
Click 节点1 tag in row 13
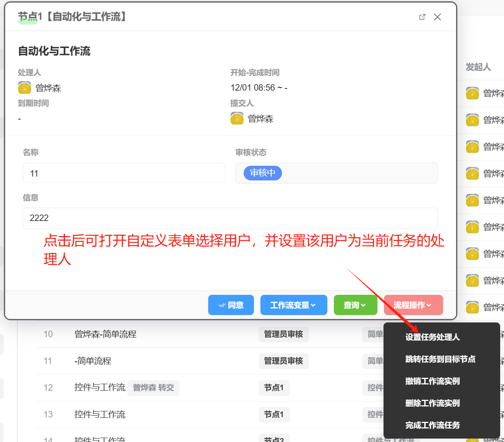pyautogui.click(x=274, y=414)
